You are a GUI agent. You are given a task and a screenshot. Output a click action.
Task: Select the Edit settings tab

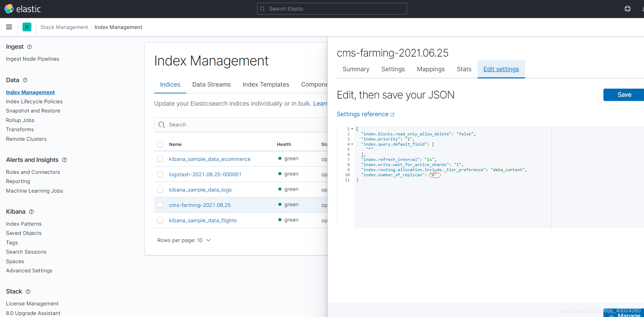pos(501,69)
